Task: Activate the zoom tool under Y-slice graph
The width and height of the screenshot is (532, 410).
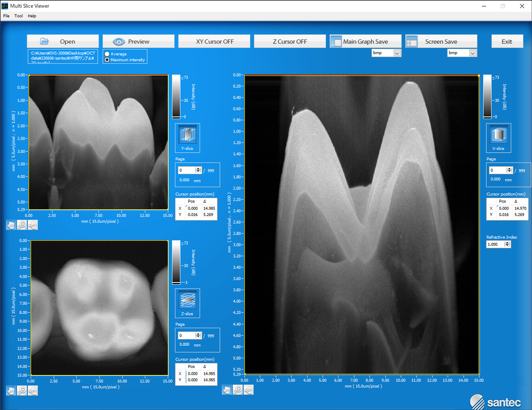Action: (x=22, y=225)
